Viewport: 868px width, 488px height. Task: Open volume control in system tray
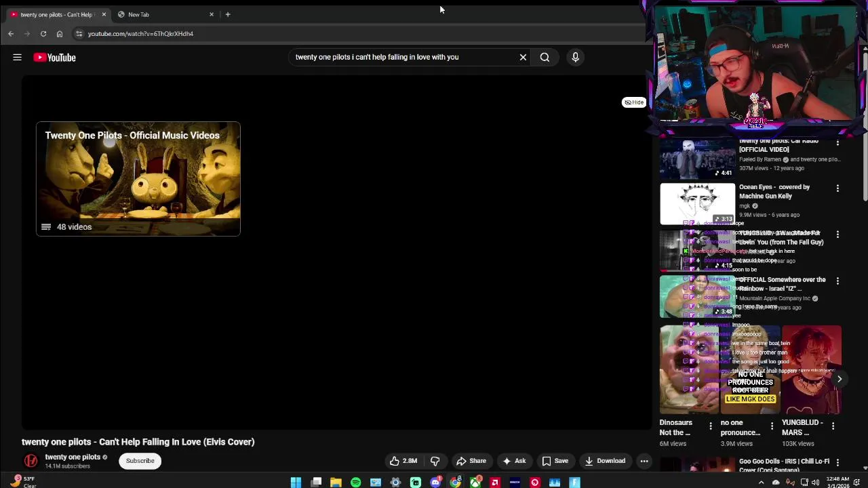(816, 483)
